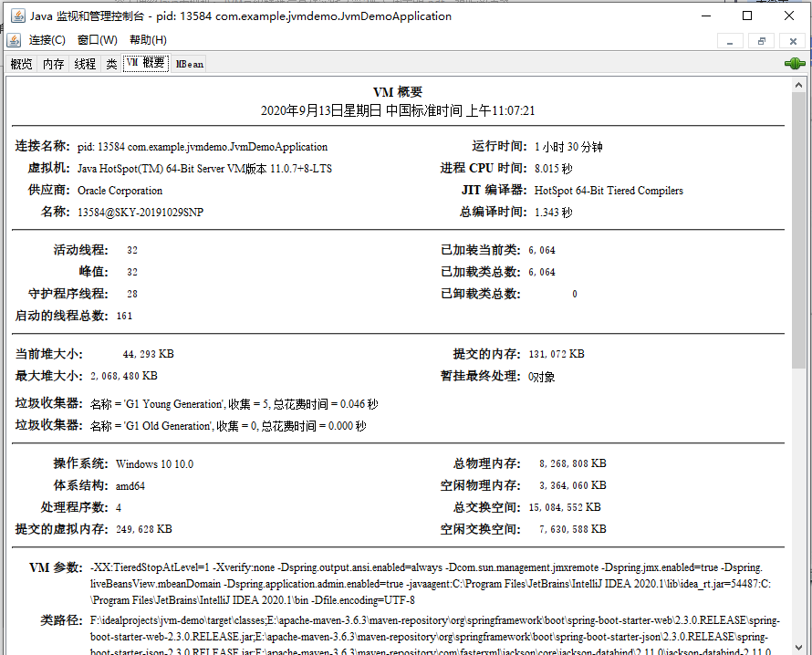Image resolution: width=812 pixels, height=655 pixels.
Task: Click the G1 Young Generation collector line
Action: point(234,404)
